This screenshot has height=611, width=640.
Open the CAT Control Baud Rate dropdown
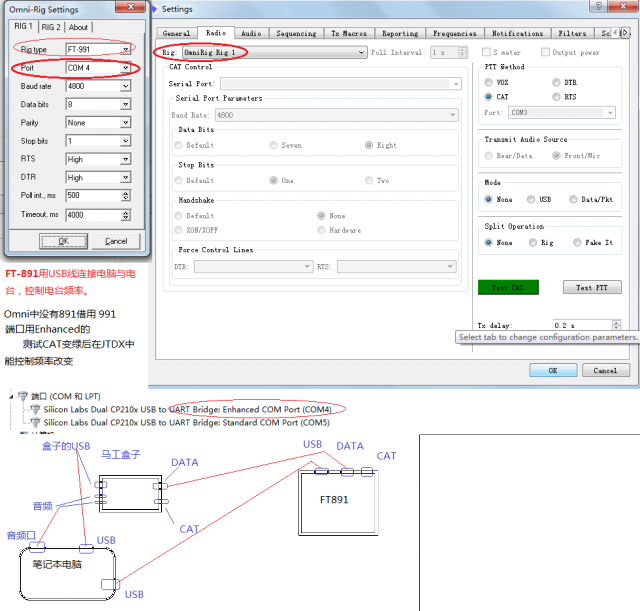coord(337,115)
